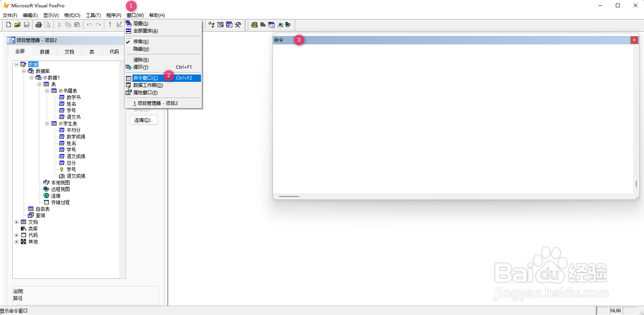
Task: Switch to the 类 tab
Action: [92, 52]
